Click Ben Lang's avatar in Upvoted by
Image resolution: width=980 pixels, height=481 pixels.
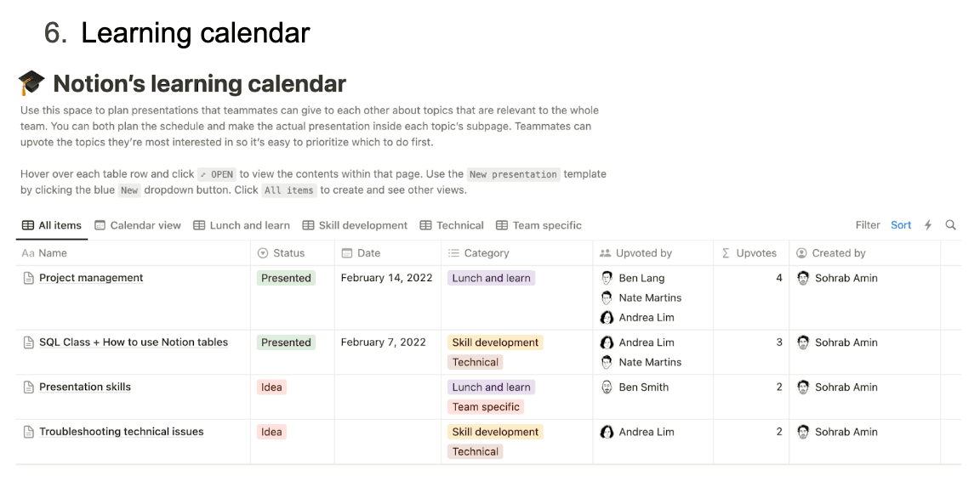607,278
